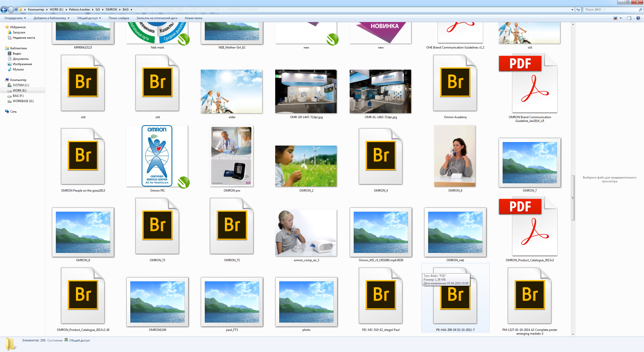Open the Общий доступ dropdown
Viewport: 644px width, 352px height.
point(89,18)
